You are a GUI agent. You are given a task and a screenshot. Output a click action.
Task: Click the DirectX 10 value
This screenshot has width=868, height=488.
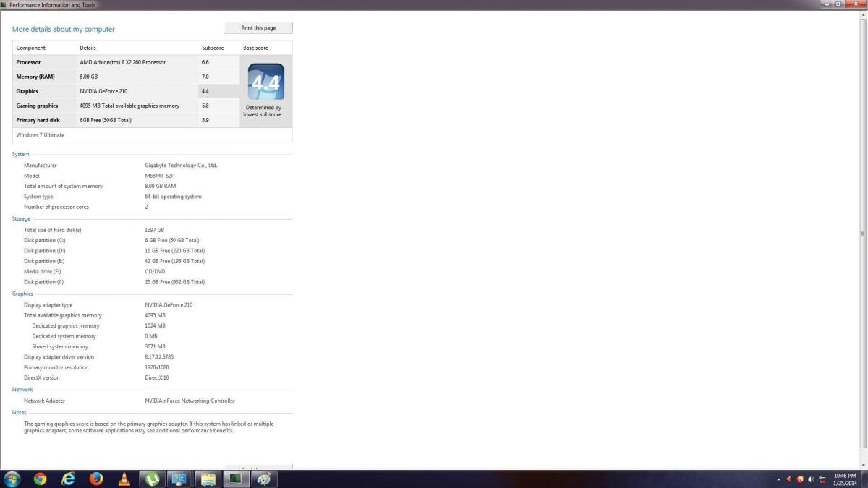(157, 377)
